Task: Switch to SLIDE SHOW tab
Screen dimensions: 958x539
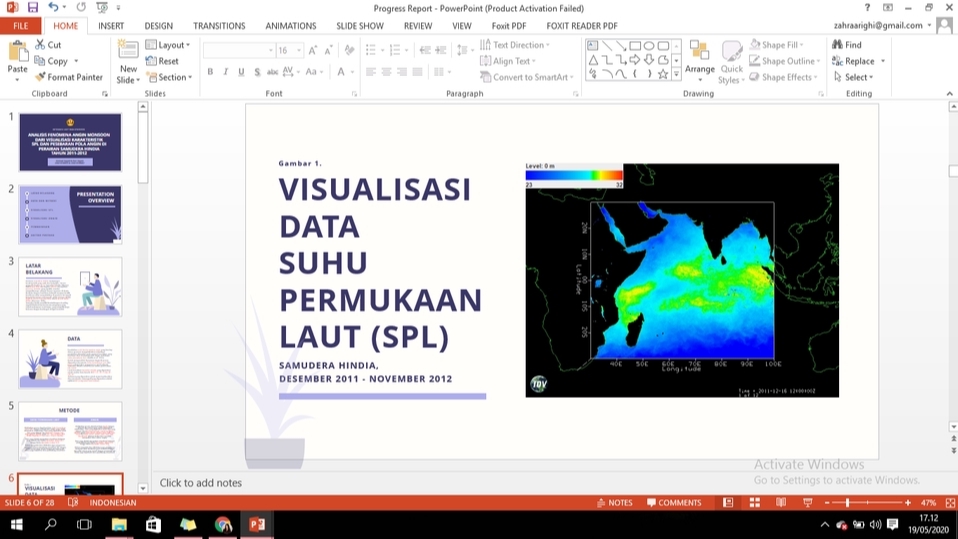Action: click(360, 26)
